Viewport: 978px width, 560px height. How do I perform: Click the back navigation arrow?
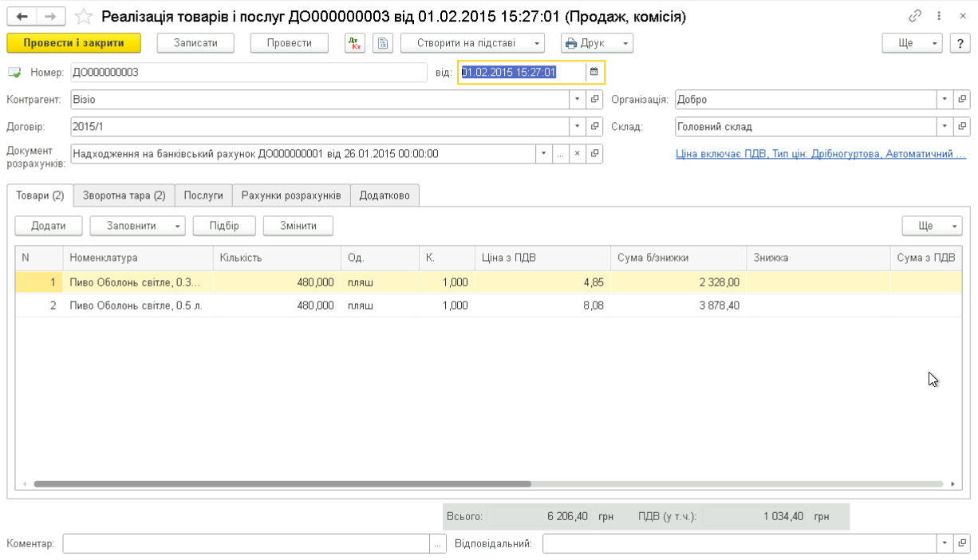coord(22,17)
